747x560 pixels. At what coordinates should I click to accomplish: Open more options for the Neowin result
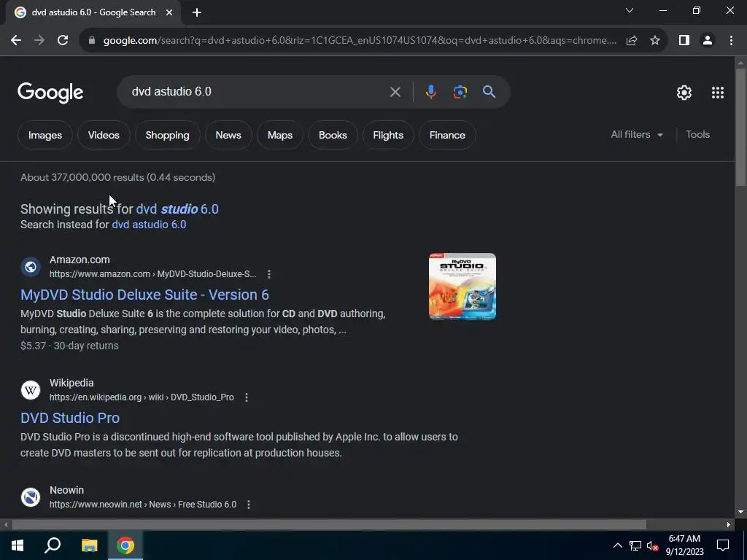point(249,505)
